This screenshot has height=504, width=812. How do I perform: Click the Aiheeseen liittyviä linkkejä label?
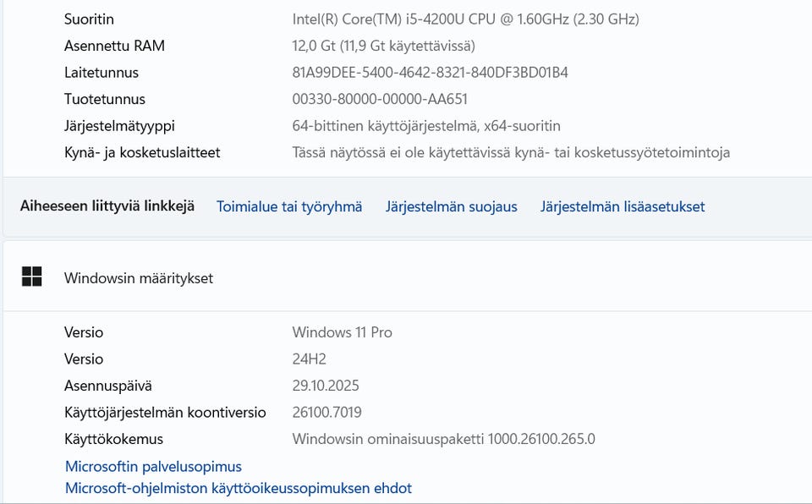(107, 206)
